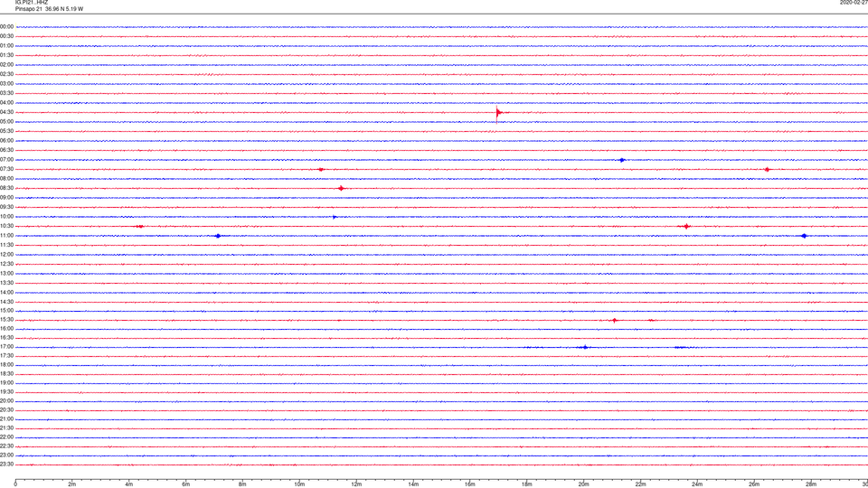
Task: Click the 28m tick label on the axis
Action: pos(811,484)
